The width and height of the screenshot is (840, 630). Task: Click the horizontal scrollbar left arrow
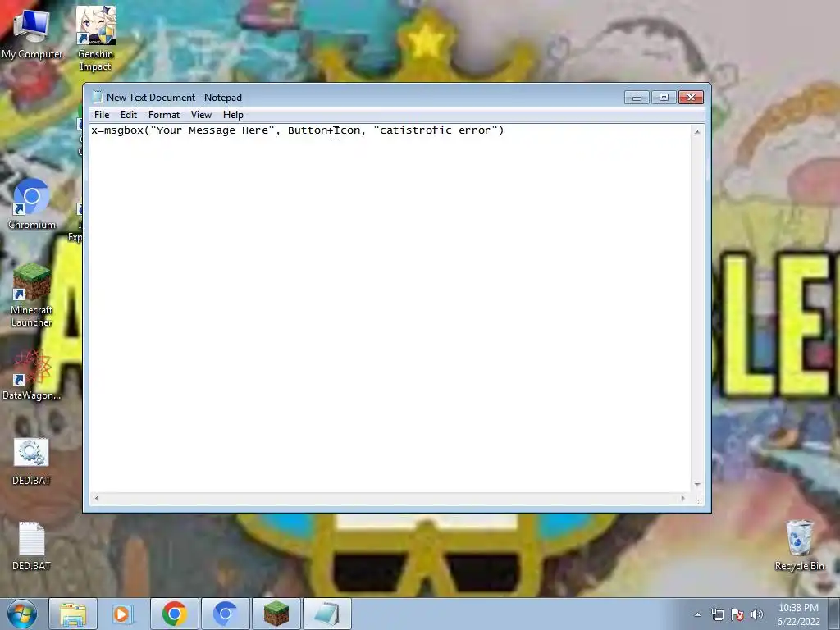coord(97,498)
